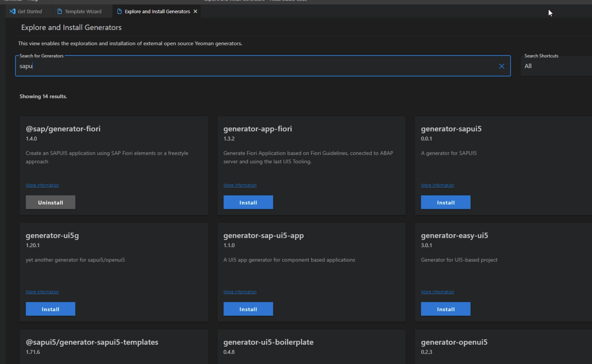Viewport: 592px width, 364px height.
Task: Click the Search Shortcuts label
Action: 541,56
